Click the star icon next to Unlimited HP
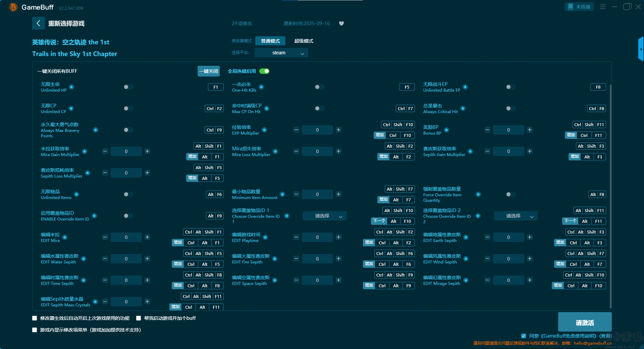The image size is (644, 349). coord(71,87)
